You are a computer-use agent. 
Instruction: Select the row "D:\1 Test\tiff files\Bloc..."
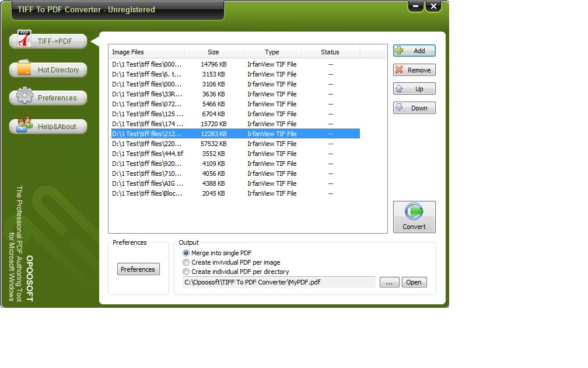pos(236,193)
